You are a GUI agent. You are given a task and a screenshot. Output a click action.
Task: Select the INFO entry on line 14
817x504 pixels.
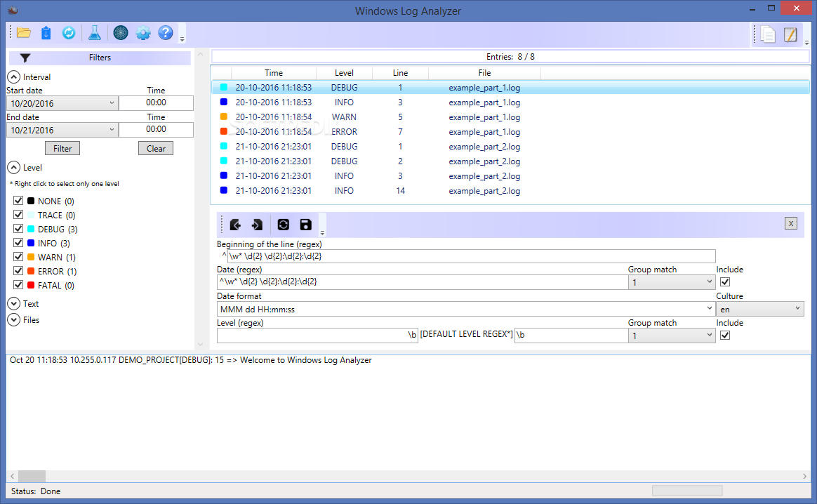pyautogui.click(x=510, y=191)
